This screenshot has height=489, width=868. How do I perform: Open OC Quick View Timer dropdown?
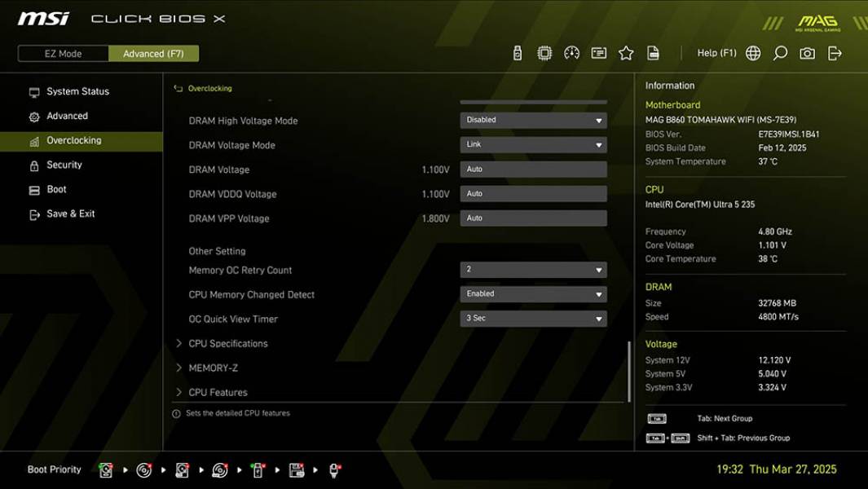click(x=533, y=319)
